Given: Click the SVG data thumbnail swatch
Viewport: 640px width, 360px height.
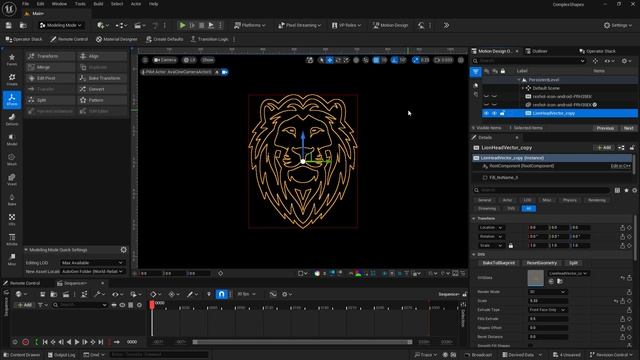Looking at the screenshot, I should [x=536, y=278].
